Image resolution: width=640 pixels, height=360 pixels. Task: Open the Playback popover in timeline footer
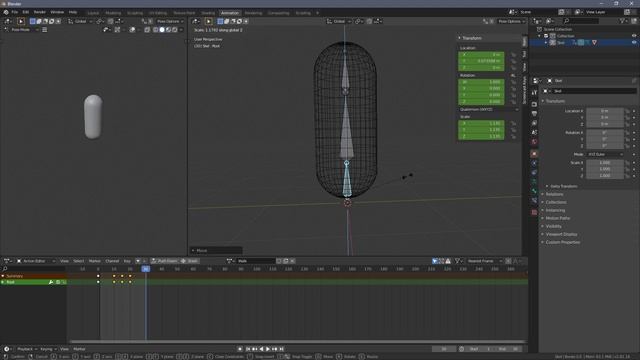(x=27, y=349)
